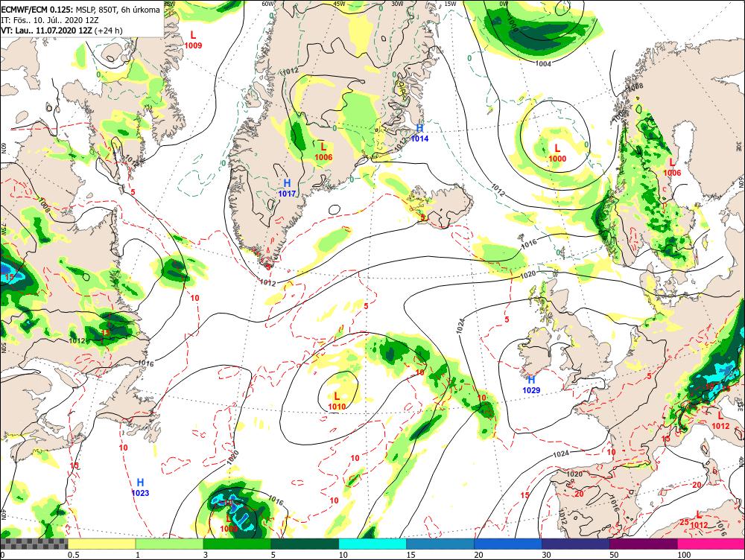Click the '1020' isobar label over Spain

click(x=574, y=474)
